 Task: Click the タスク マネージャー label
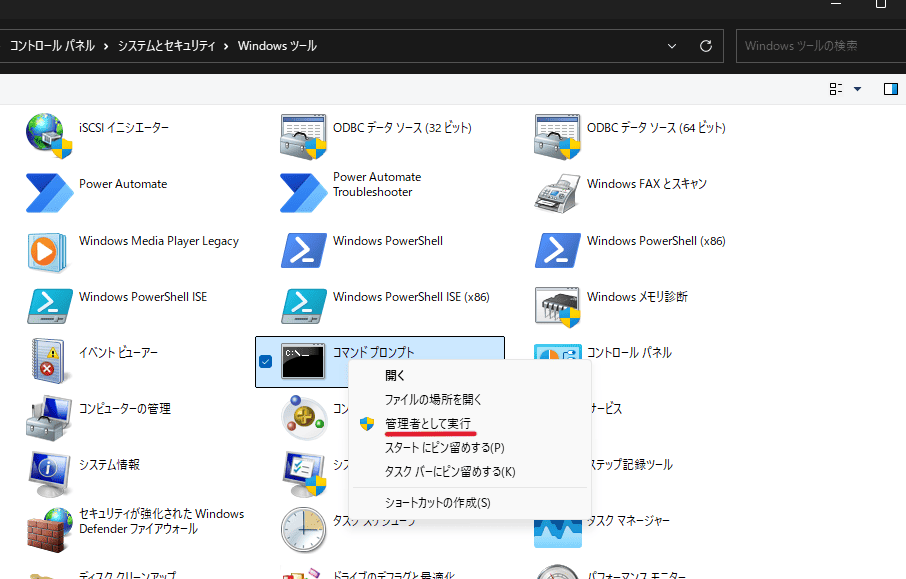coord(629,521)
